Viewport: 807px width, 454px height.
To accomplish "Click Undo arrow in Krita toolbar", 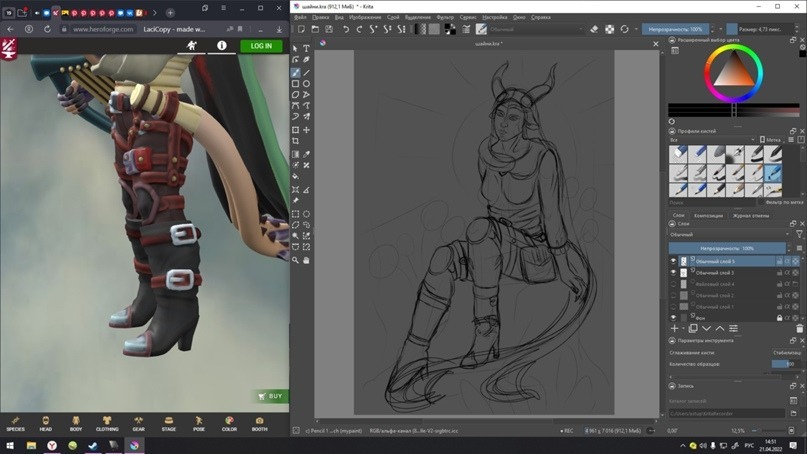I will tap(346, 29).
